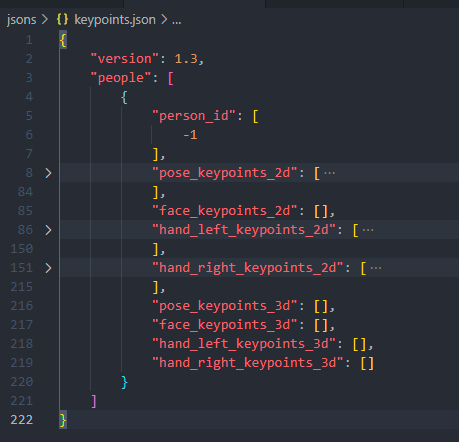
Task: Expand folded hand_right_keypoints_2d array chevron
Action: click(48, 268)
